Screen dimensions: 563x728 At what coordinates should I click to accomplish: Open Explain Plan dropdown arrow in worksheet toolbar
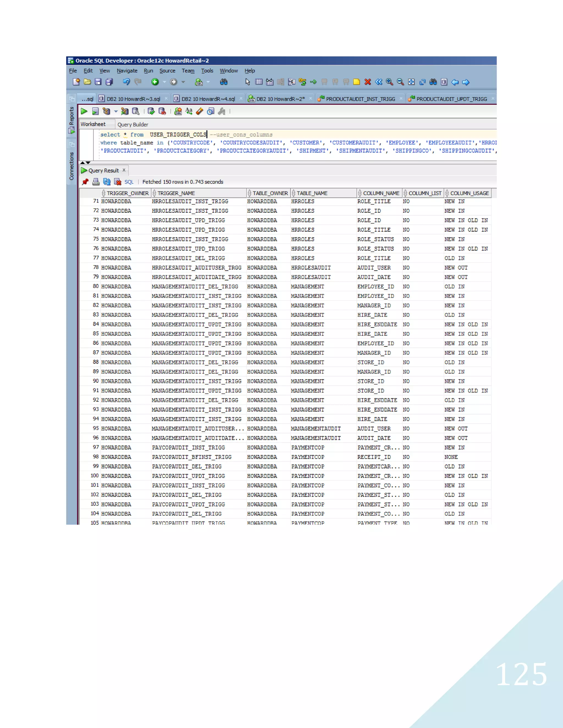click(x=116, y=111)
